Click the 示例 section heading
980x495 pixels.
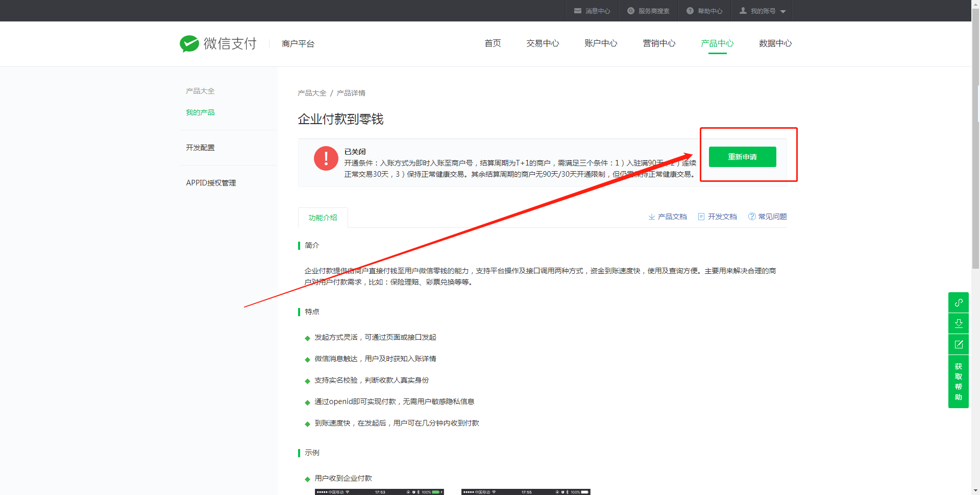(312, 453)
